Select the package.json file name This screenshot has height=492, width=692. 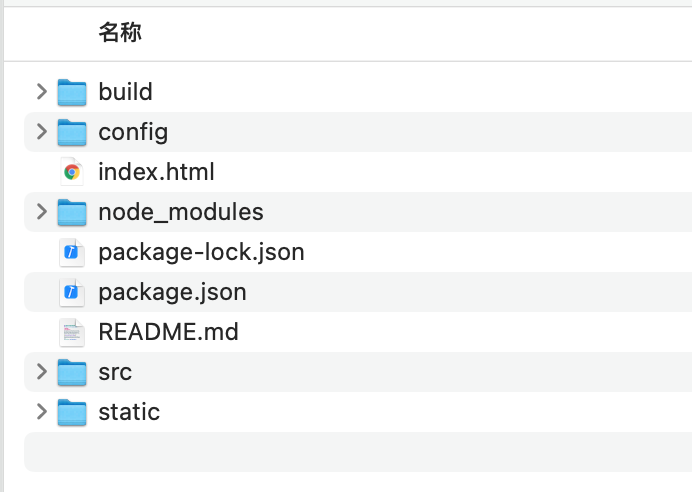172,292
